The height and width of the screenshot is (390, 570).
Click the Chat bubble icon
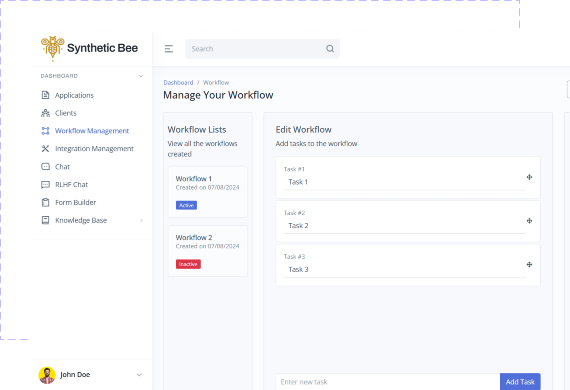tap(45, 166)
